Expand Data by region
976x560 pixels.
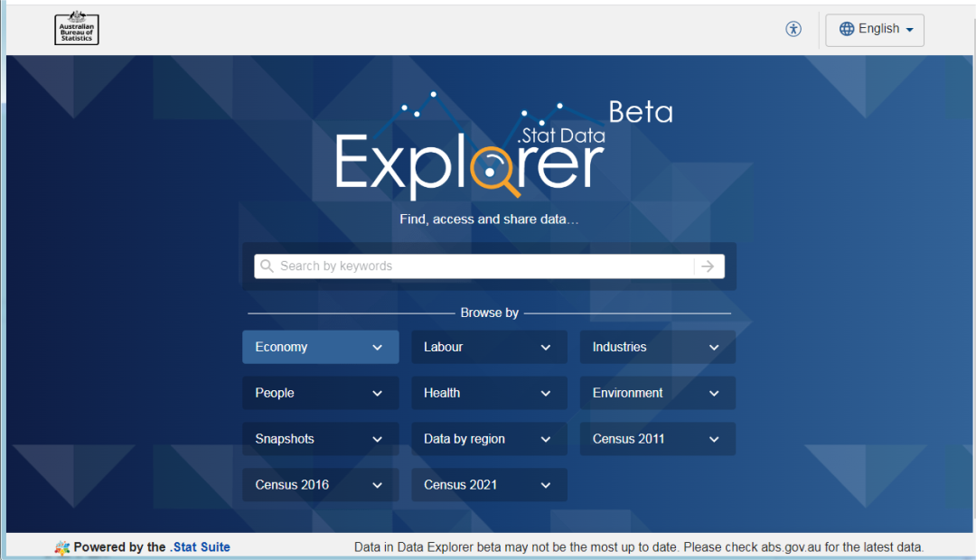[489, 439]
